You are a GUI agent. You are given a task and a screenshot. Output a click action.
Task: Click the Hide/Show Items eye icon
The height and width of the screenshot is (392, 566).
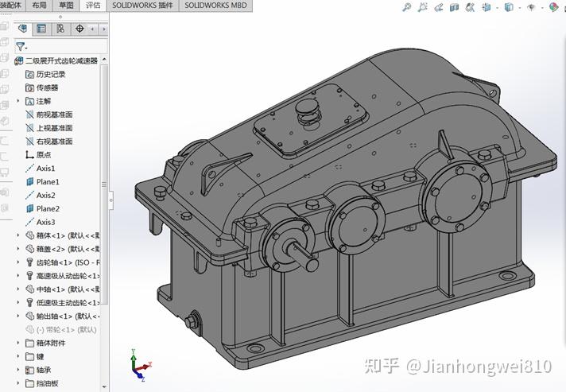[531, 7]
